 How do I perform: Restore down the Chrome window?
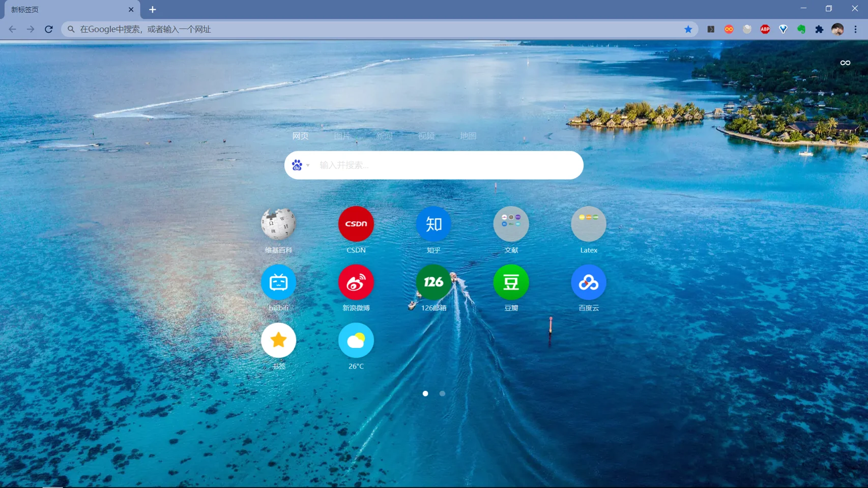(829, 8)
